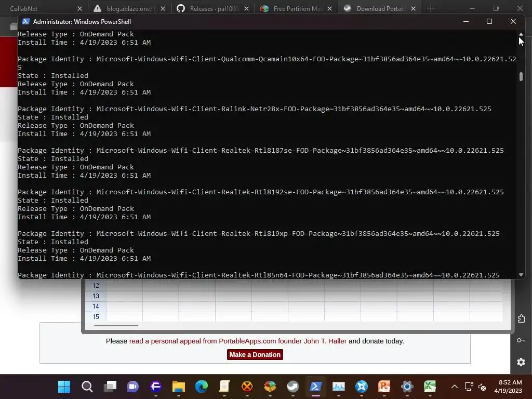Open the blue circular X app on taskbar

pyautogui.click(x=362, y=387)
